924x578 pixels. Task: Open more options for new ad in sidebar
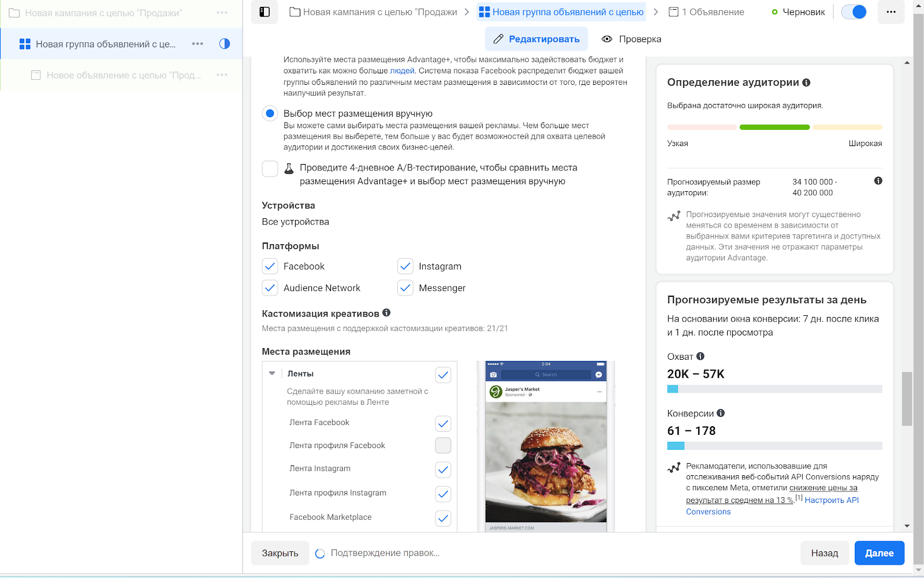222,75
